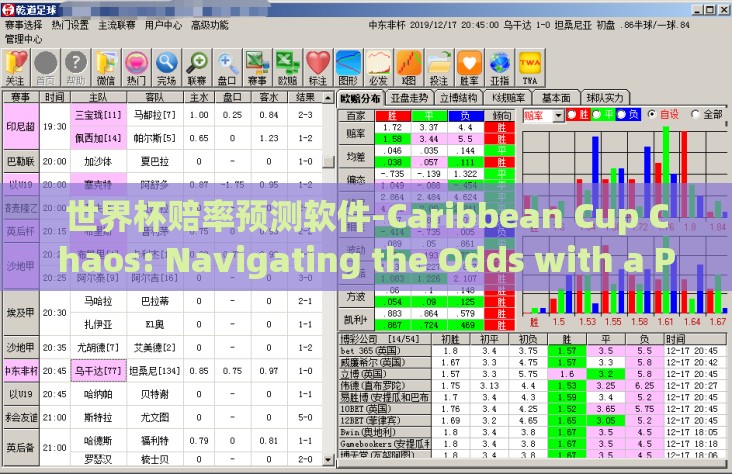Viewport: 732px width, 474px height.
Task: Open the 投注 folder icon
Action: coord(439,68)
